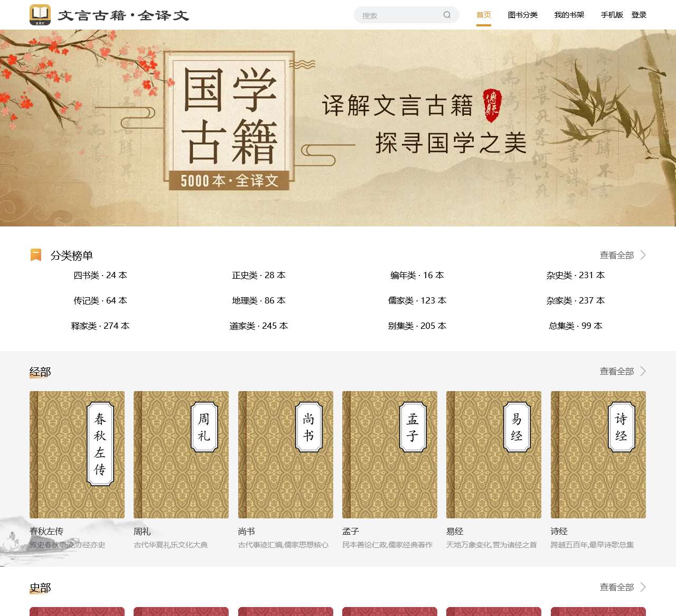This screenshot has width=676, height=616.
Task: Expand 经部 section with its chevron arrow
Action: click(x=643, y=371)
